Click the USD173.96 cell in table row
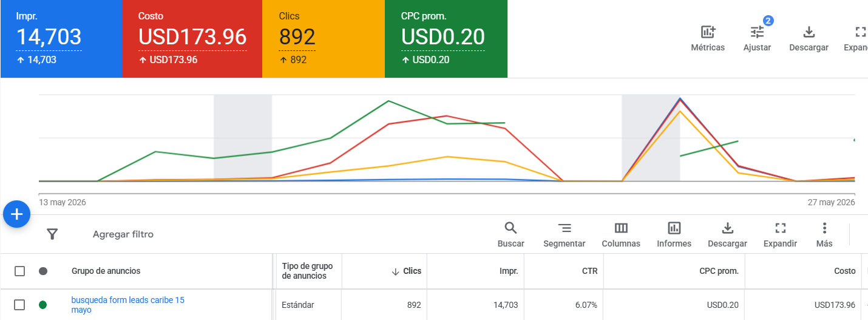The image size is (868, 320). point(835,305)
